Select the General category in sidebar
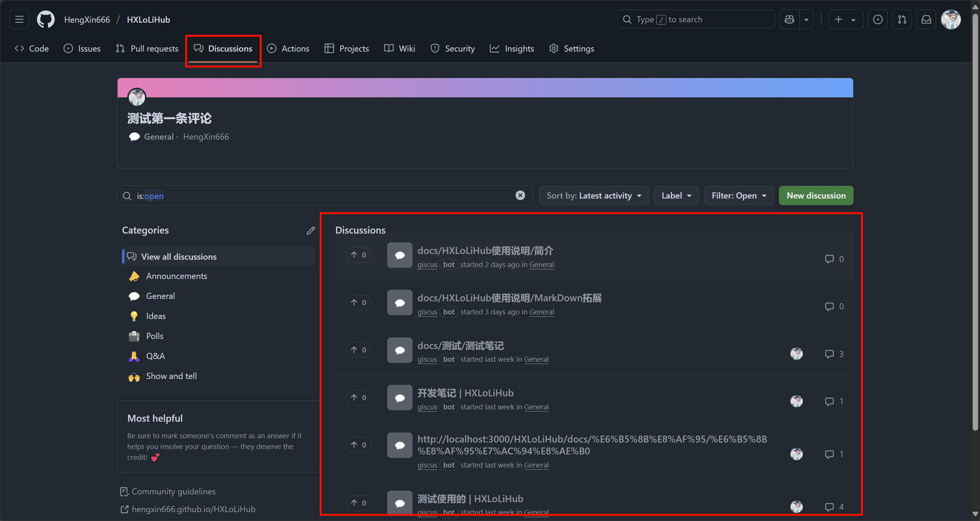 pos(219,296)
